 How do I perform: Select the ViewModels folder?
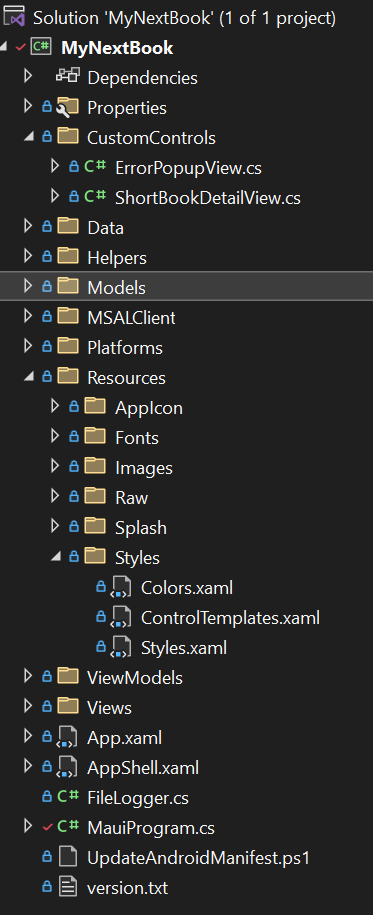[135, 678]
